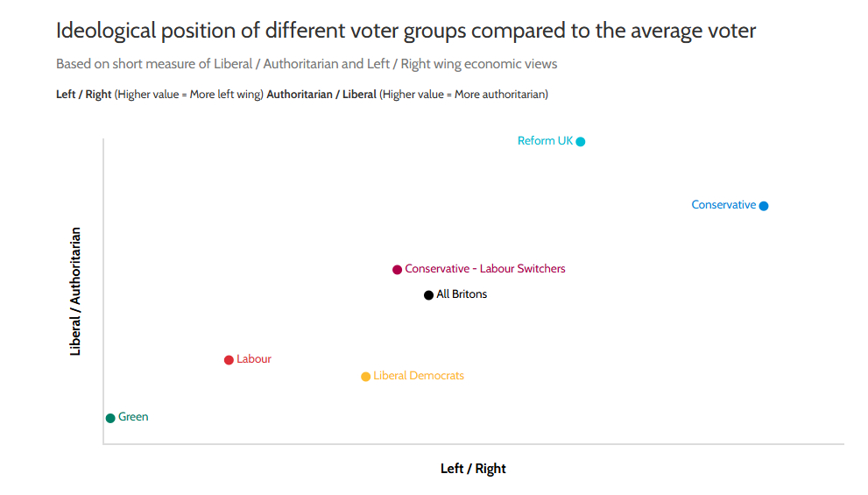The width and height of the screenshot is (868, 495).
Task: Select the Green text label
Action: [133, 417]
